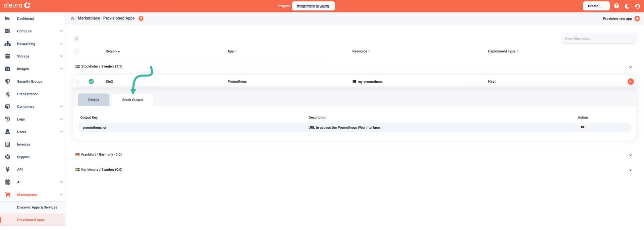
Task: Click the my-prometheus resource stack icon
Action: (x=354, y=82)
